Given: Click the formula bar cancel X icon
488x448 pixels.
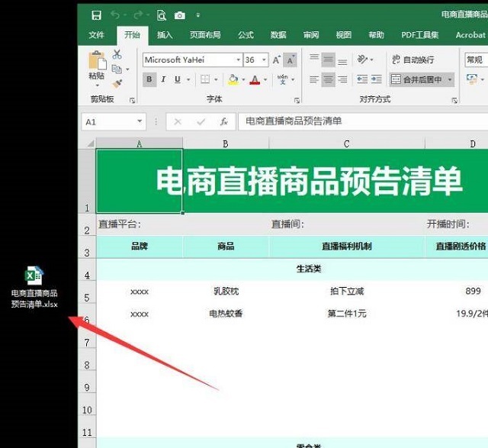Looking at the screenshot, I should [x=178, y=121].
